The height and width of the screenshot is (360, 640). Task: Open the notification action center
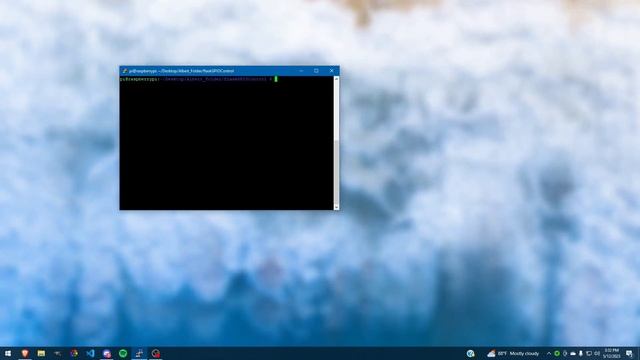(x=629, y=353)
